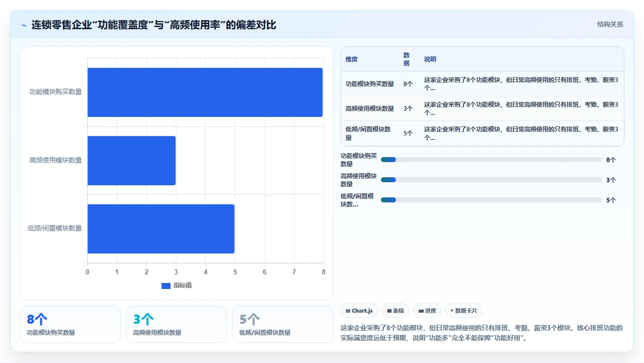Click the description cell in the 低频/闲置模块数量 row

point(521,133)
